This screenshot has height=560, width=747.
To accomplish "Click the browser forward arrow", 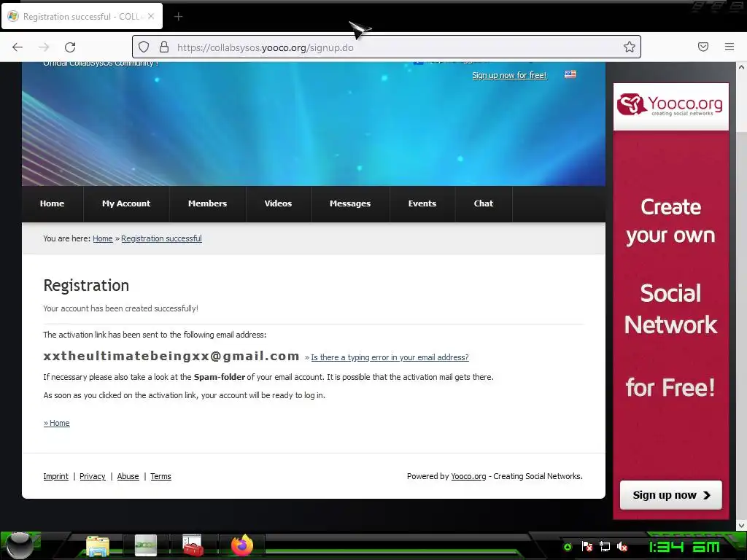I will 44,47.
